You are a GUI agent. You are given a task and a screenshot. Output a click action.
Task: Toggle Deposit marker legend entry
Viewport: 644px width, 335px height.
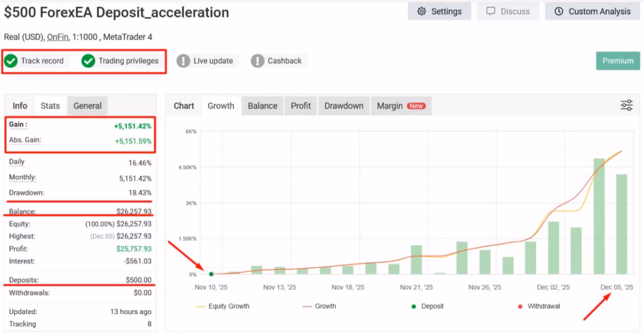428,306
